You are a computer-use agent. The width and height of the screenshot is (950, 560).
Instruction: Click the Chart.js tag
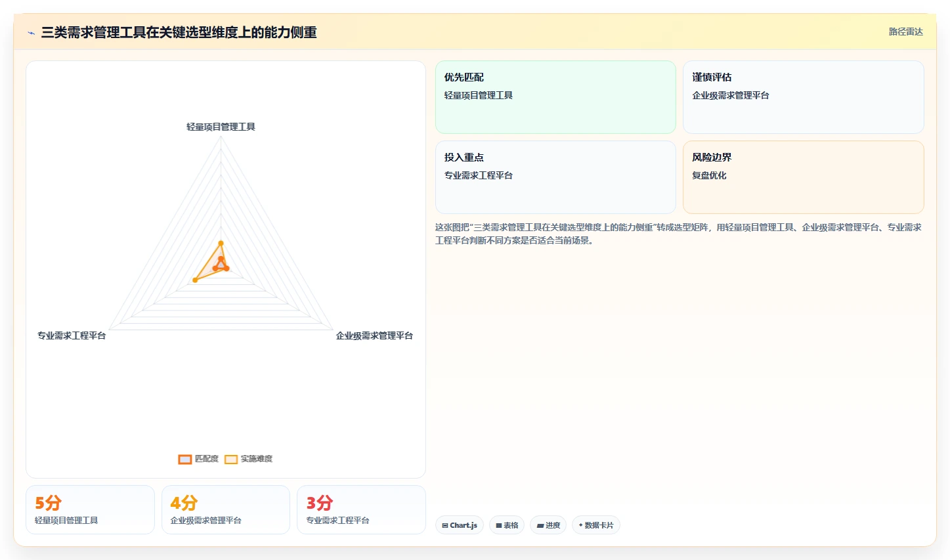click(460, 525)
